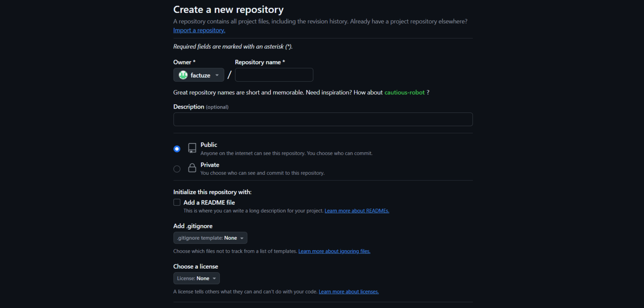Viewport: 644px width, 308px height.
Task: Click the lock icon beside Private
Action: point(192,168)
